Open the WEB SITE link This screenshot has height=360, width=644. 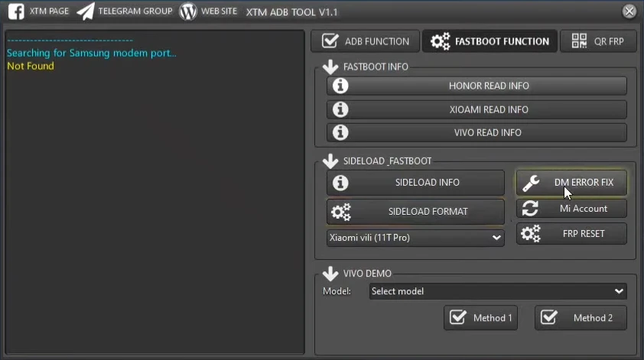point(219,11)
